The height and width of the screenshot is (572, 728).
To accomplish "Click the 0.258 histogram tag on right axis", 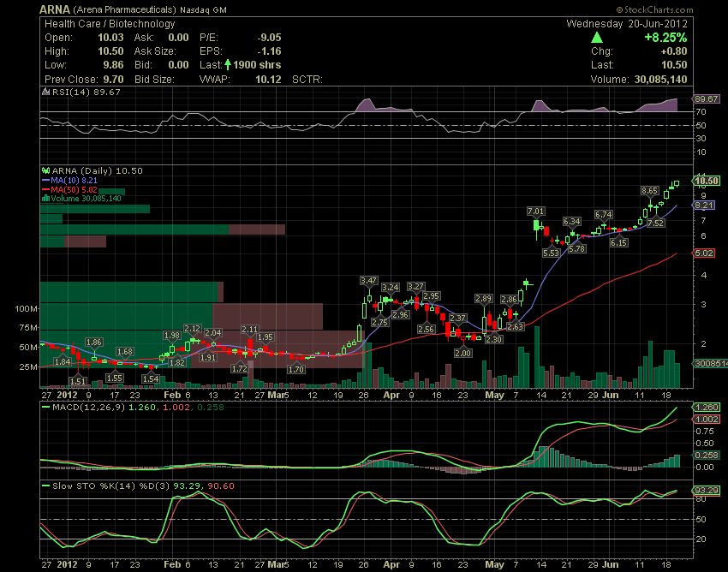I will (707, 455).
